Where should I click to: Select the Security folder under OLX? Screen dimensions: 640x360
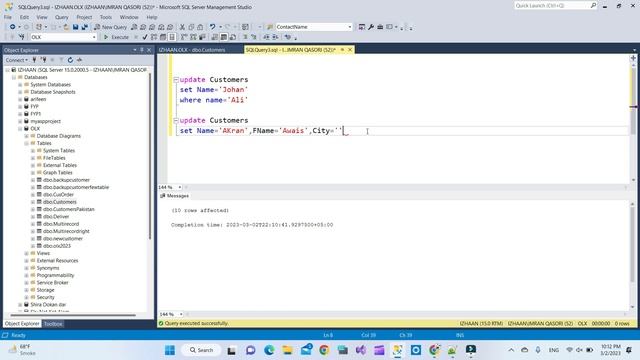click(x=45, y=298)
